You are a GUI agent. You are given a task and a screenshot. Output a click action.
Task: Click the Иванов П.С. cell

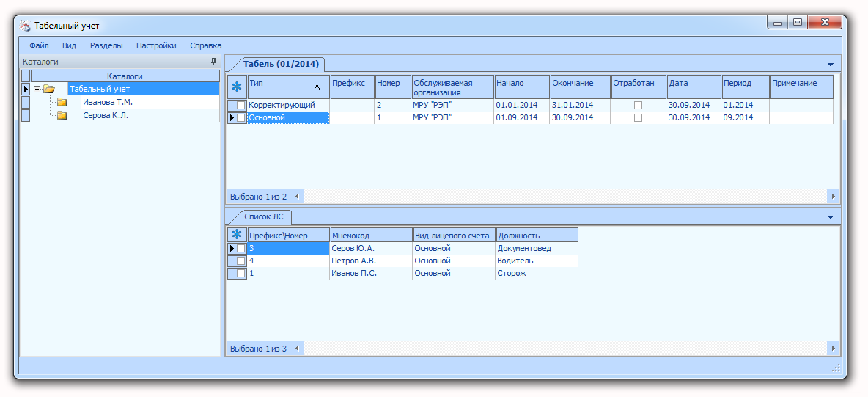371,274
